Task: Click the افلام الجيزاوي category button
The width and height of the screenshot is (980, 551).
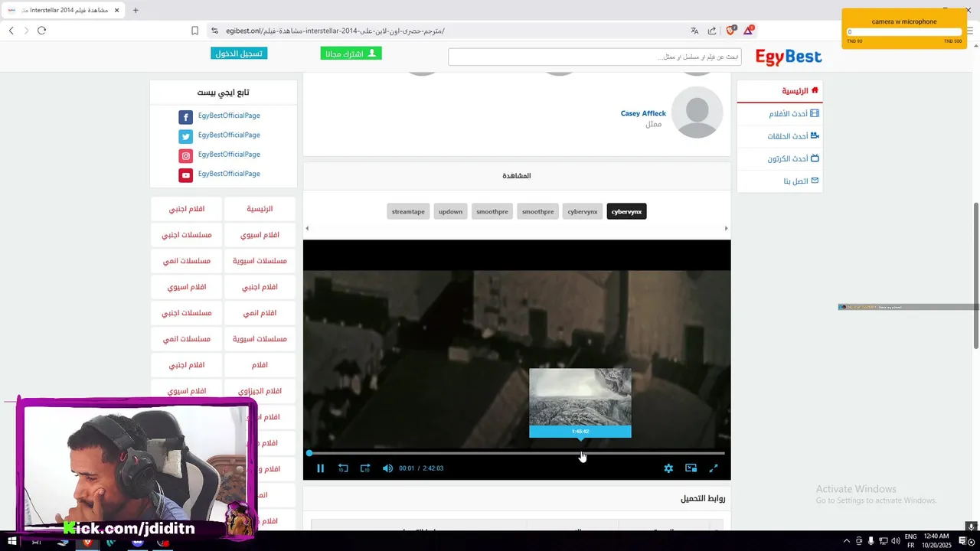Action: point(260,391)
